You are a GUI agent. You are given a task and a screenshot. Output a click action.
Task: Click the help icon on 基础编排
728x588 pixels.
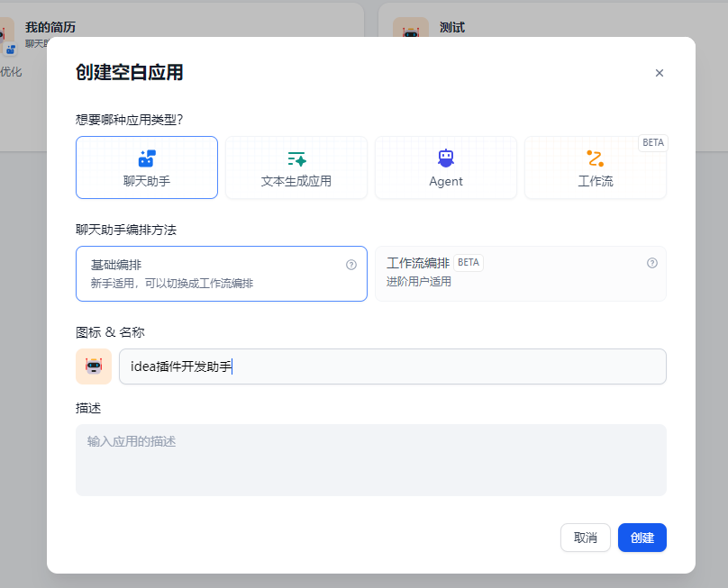351,265
